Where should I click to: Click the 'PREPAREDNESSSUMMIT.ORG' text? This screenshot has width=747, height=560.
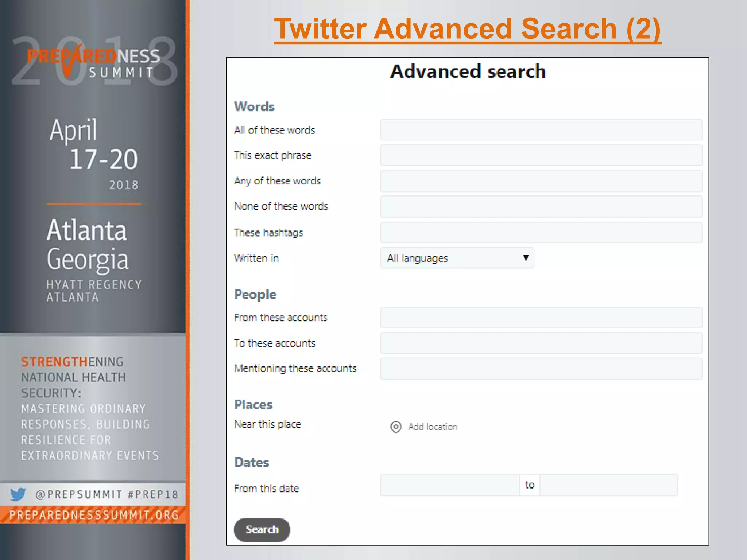point(94,515)
